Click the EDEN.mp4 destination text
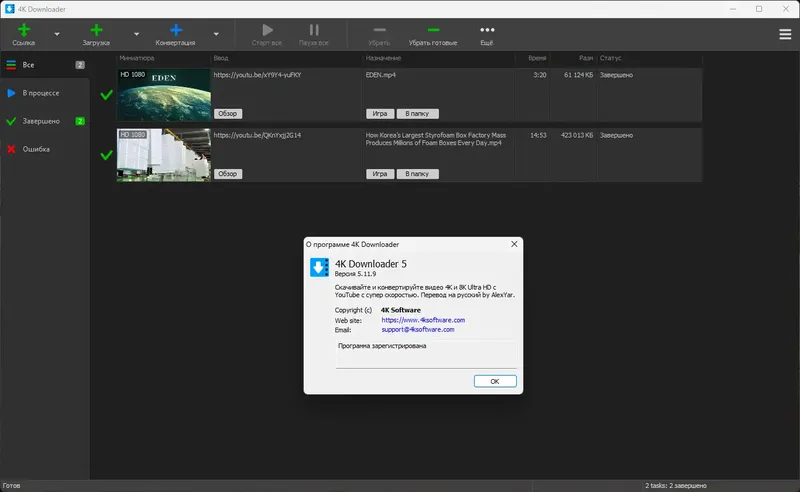The image size is (800, 492). pos(381,75)
